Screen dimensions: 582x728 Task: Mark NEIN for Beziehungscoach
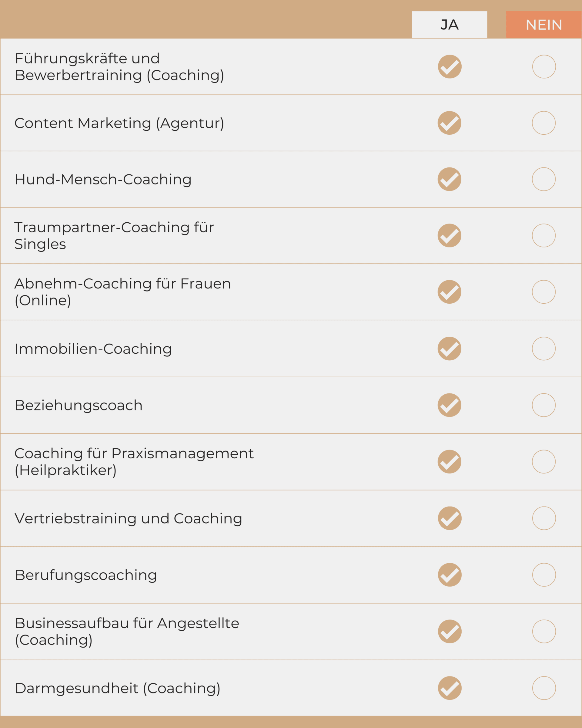click(x=544, y=405)
